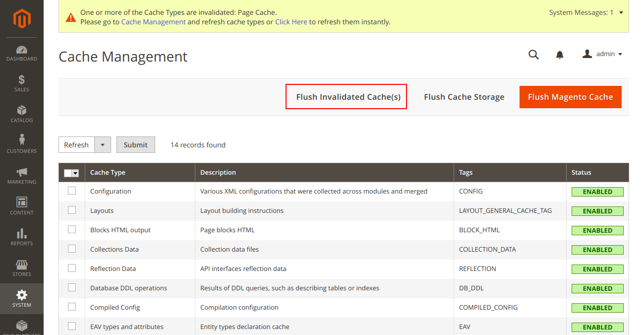Open the notifications bell icon

click(560, 55)
